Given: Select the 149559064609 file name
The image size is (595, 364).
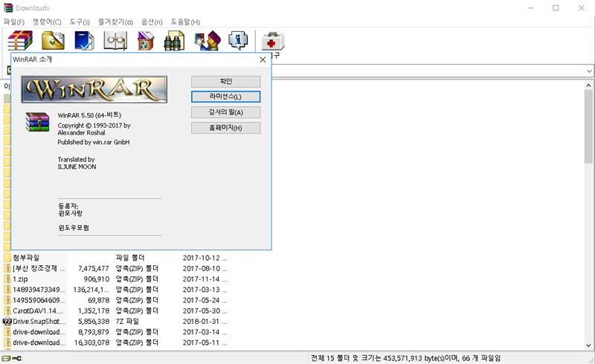Looking at the screenshot, I should point(39,300).
